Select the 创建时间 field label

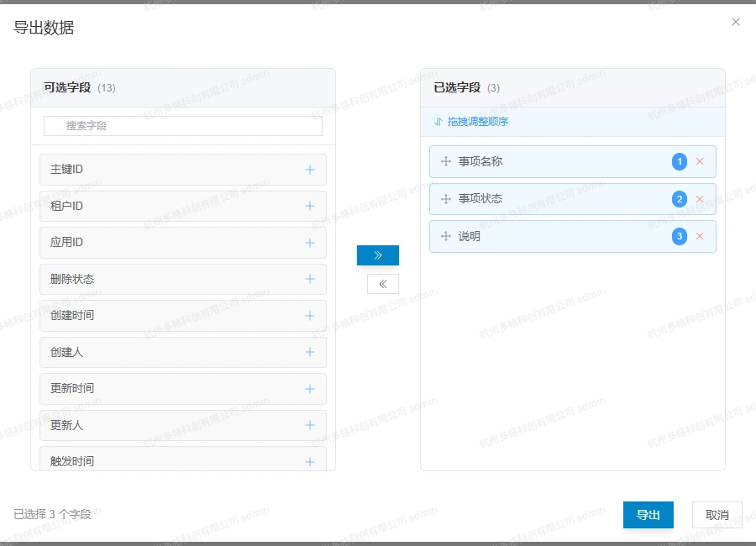pyautogui.click(x=72, y=316)
